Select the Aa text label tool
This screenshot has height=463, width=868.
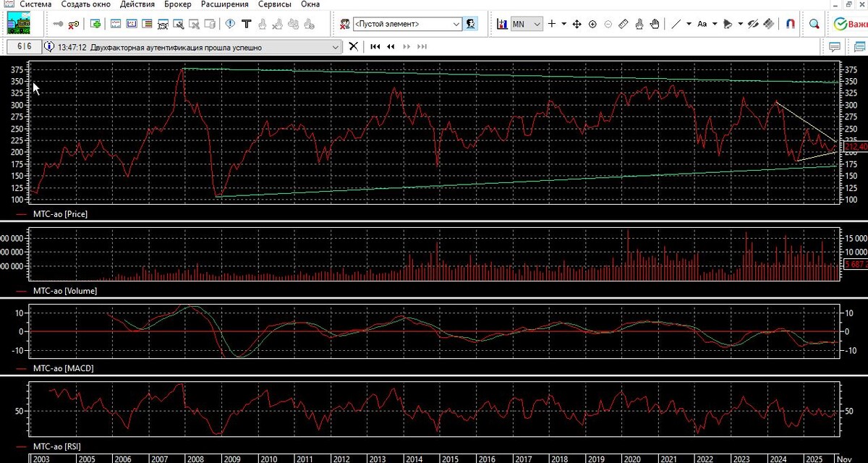click(702, 24)
